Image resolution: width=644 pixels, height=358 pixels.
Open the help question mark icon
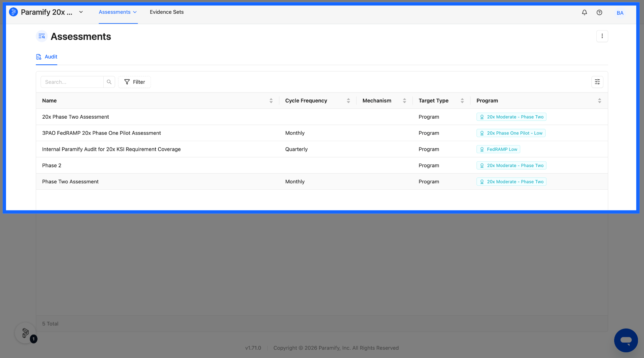[x=599, y=12]
